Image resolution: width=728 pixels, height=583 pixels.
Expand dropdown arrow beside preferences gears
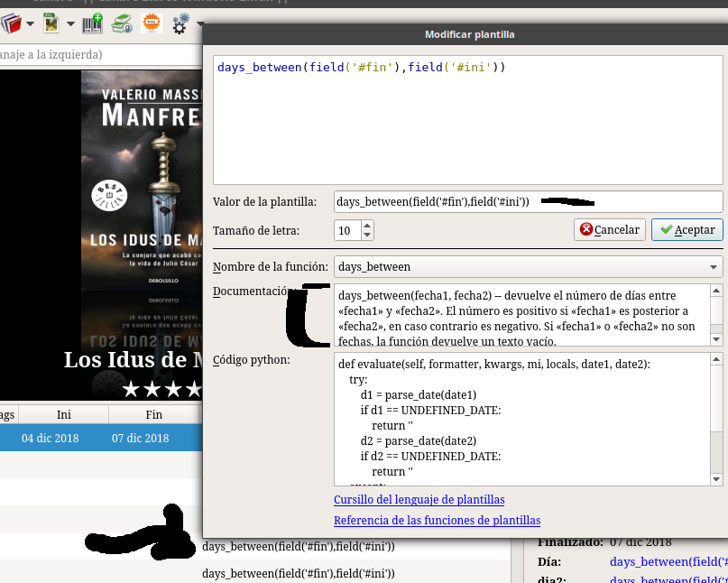pyautogui.click(x=199, y=23)
